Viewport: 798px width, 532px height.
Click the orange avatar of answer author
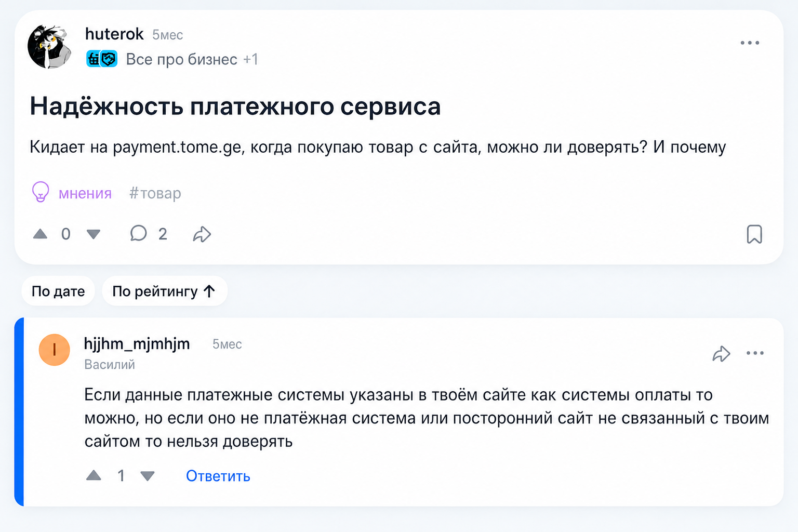(x=55, y=350)
